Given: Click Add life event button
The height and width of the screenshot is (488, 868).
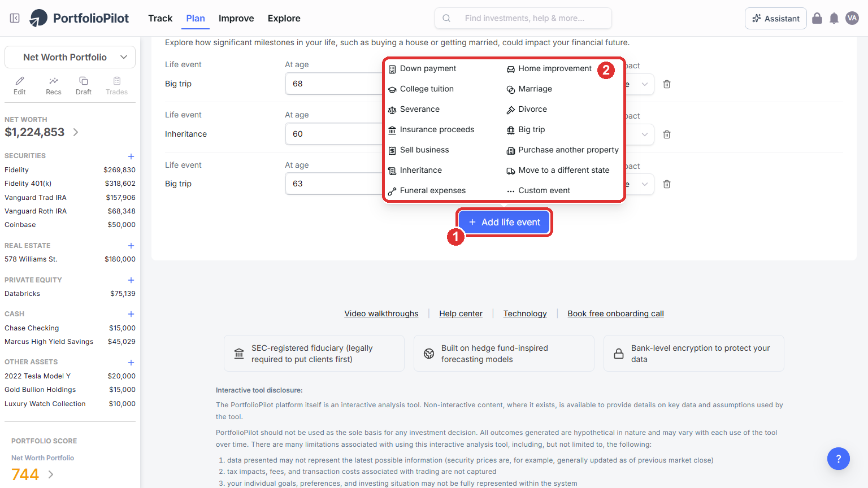Looking at the screenshot, I should pyautogui.click(x=504, y=222).
